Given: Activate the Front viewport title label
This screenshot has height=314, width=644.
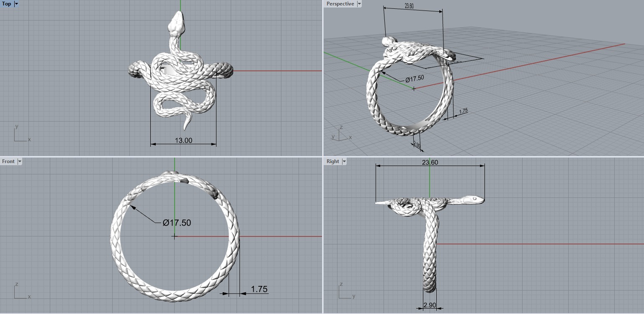Looking at the screenshot, I should (x=8, y=161).
